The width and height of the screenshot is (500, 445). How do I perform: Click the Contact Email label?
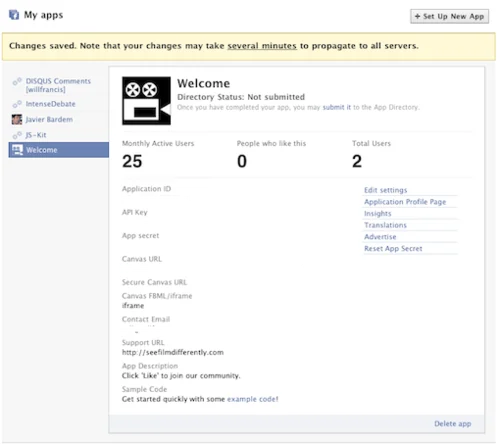pos(146,319)
